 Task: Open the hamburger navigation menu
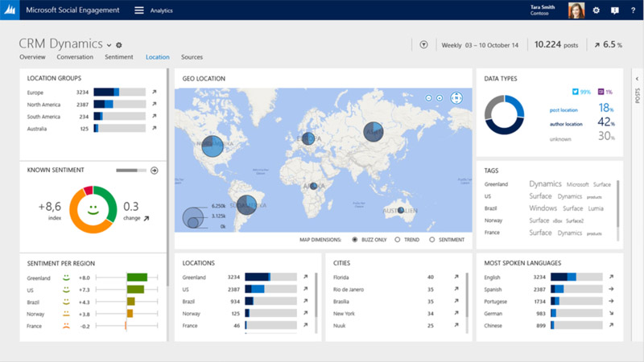(139, 10)
